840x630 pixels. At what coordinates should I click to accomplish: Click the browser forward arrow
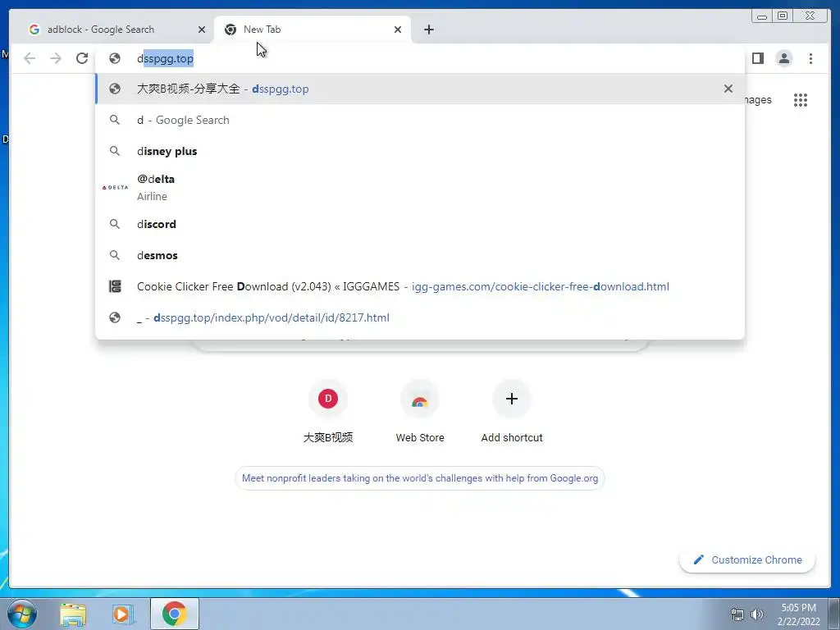pyautogui.click(x=56, y=58)
